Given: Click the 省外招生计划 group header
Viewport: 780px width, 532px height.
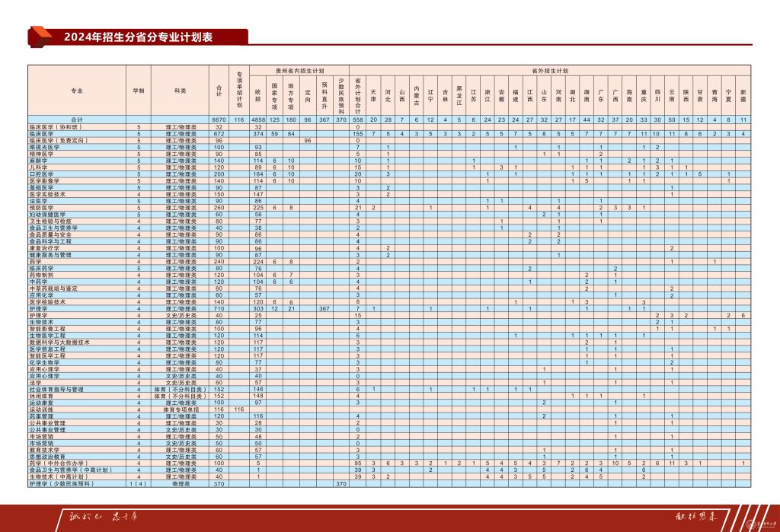Looking at the screenshot, I should coord(550,71).
